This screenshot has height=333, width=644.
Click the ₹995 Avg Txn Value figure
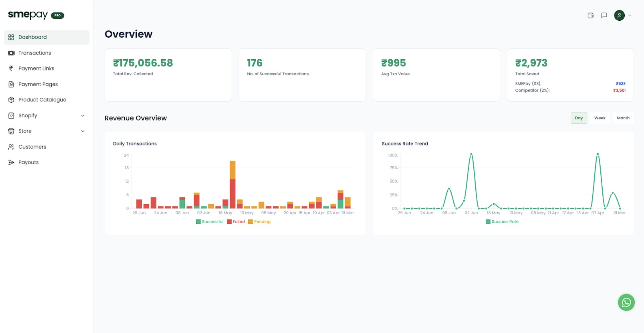[394, 63]
